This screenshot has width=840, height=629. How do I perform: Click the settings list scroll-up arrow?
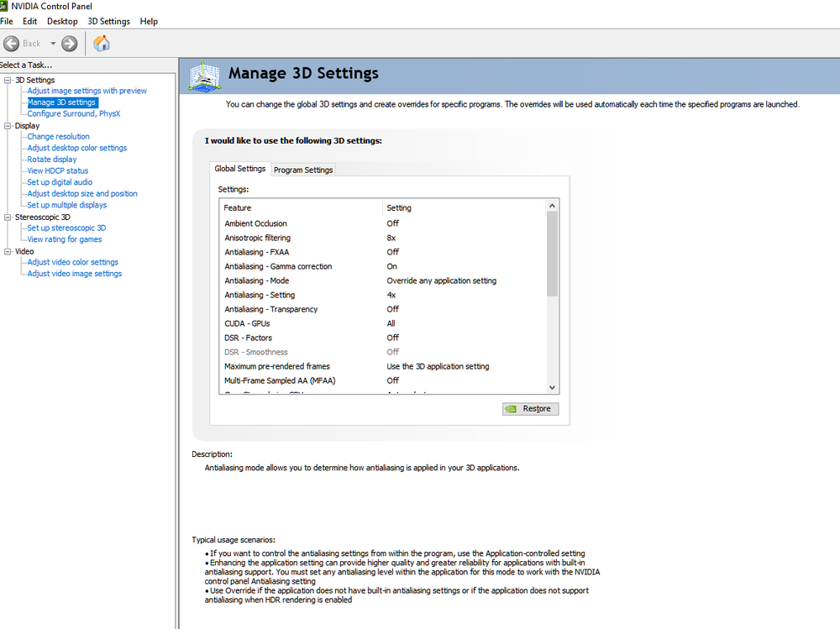[x=552, y=206]
